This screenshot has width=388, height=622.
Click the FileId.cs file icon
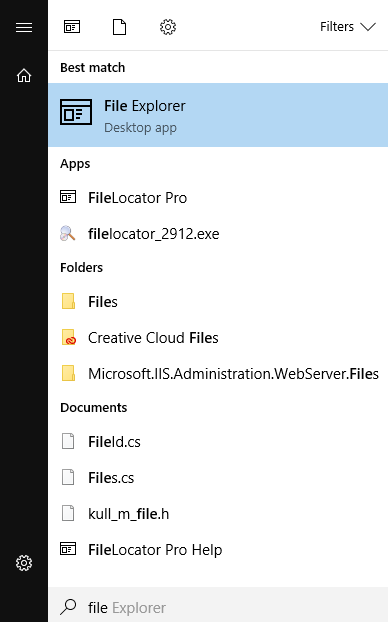point(68,441)
